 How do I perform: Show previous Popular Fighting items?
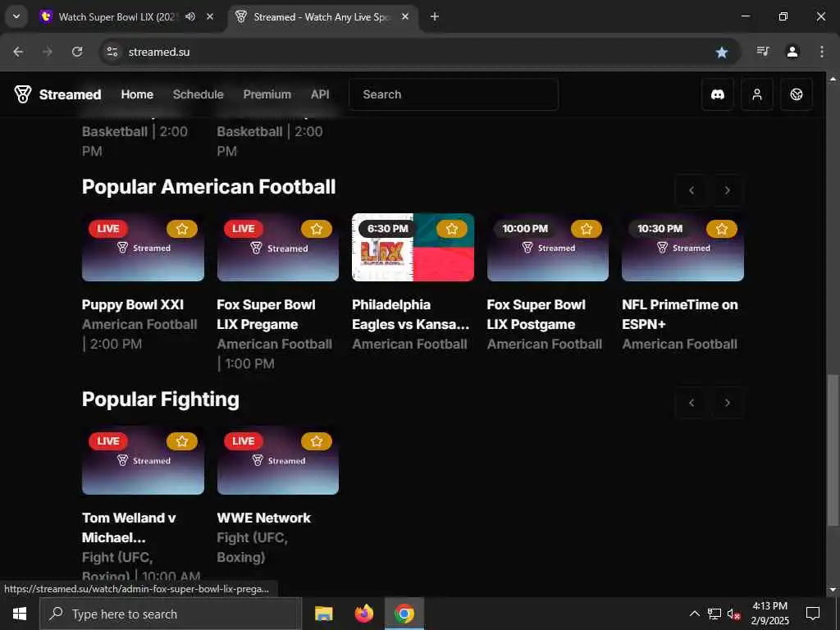coord(692,402)
